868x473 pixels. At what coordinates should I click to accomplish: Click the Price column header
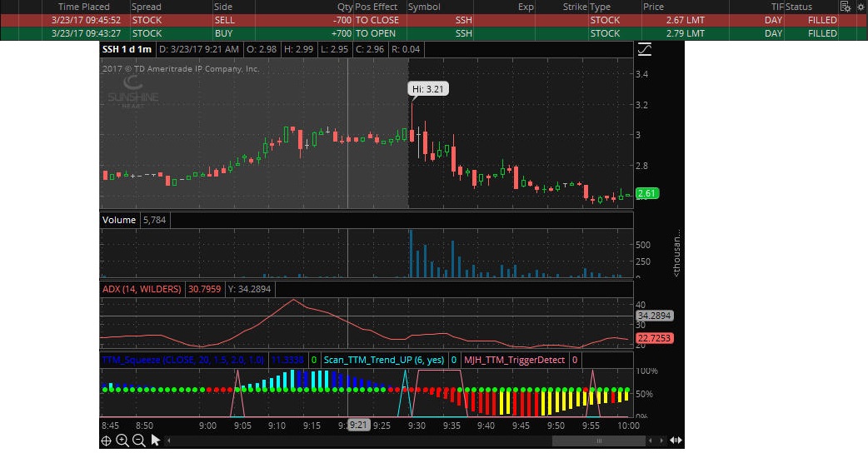click(x=654, y=7)
